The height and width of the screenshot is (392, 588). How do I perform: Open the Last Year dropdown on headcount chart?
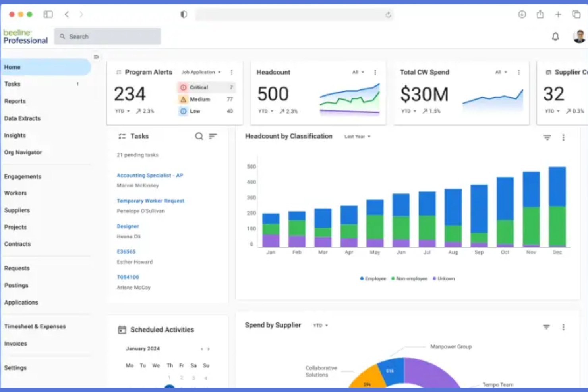tap(357, 137)
